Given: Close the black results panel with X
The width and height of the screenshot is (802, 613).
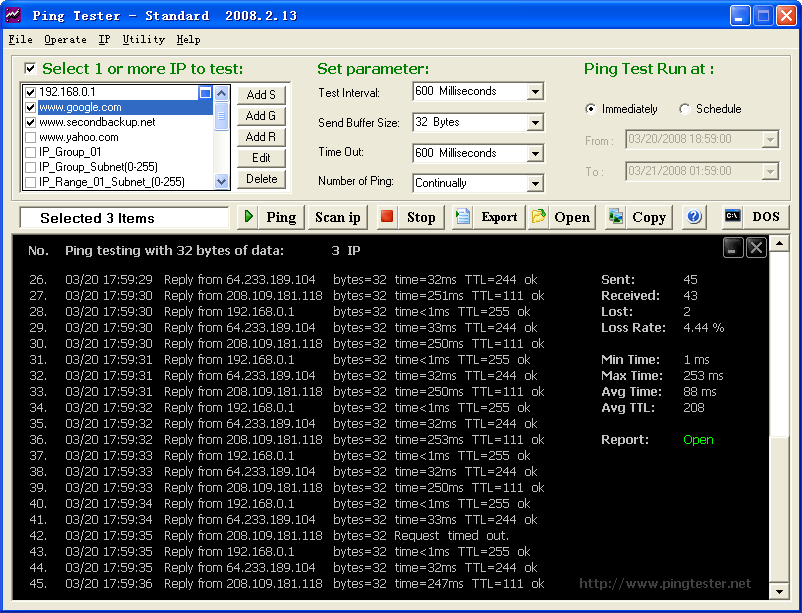Looking at the screenshot, I should click(756, 247).
